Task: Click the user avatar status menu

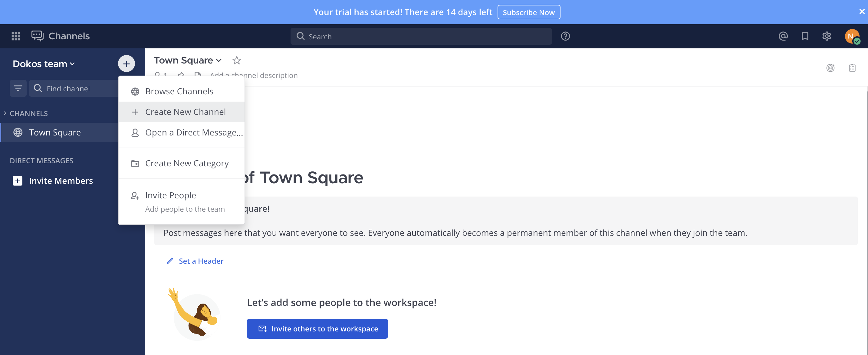Action: 851,36
